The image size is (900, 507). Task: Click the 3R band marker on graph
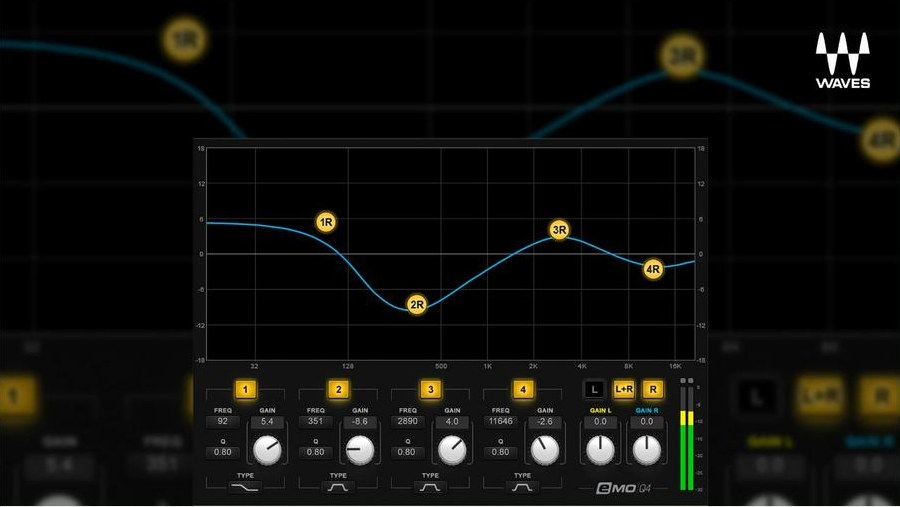point(559,230)
